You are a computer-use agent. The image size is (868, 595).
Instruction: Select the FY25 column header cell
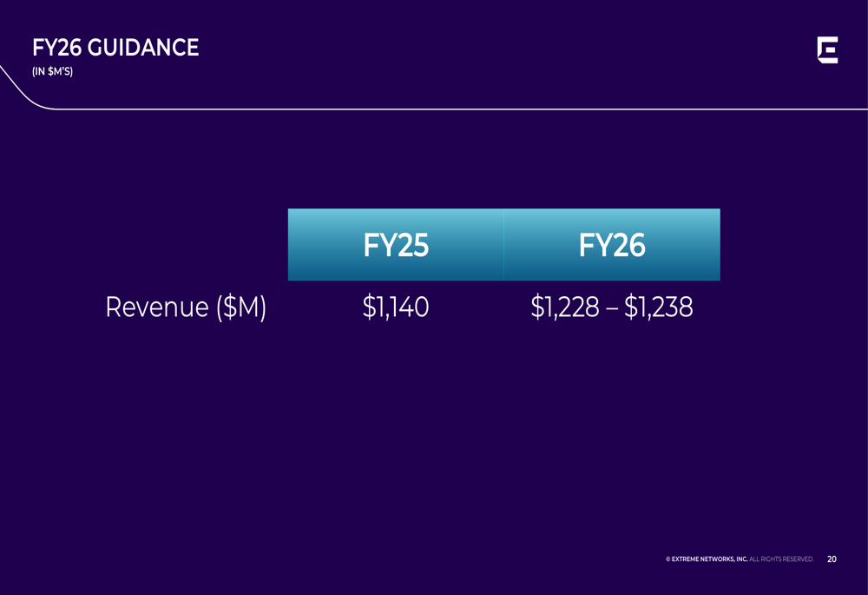point(396,244)
